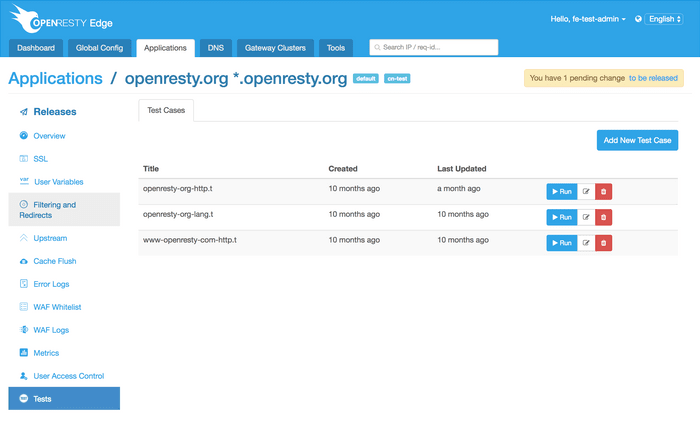Open Metrics in the sidebar
The image size is (700, 421).
pos(46,353)
